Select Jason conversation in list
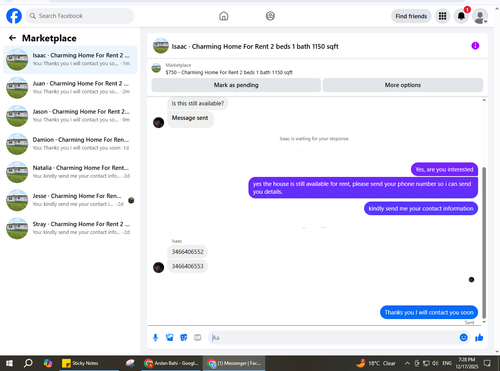This screenshot has width=500, height=371. pyautogui.click(x=70, y=116)
